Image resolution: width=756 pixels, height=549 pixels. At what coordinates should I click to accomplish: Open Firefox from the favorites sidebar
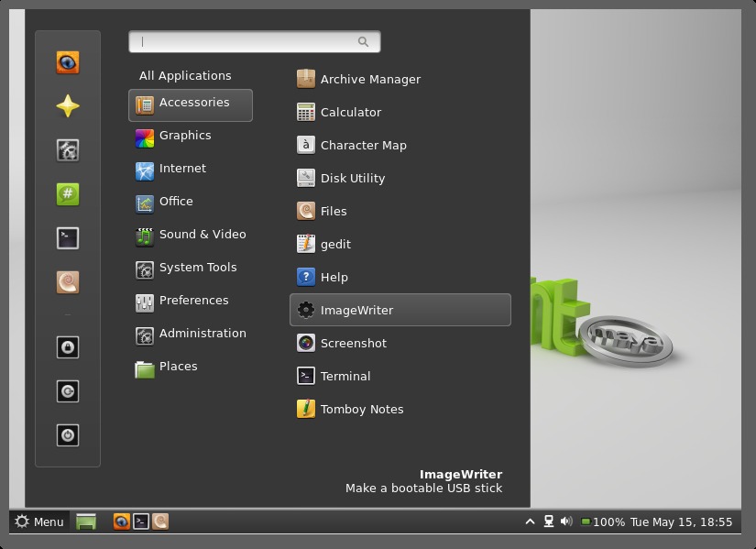click(68, 62)
